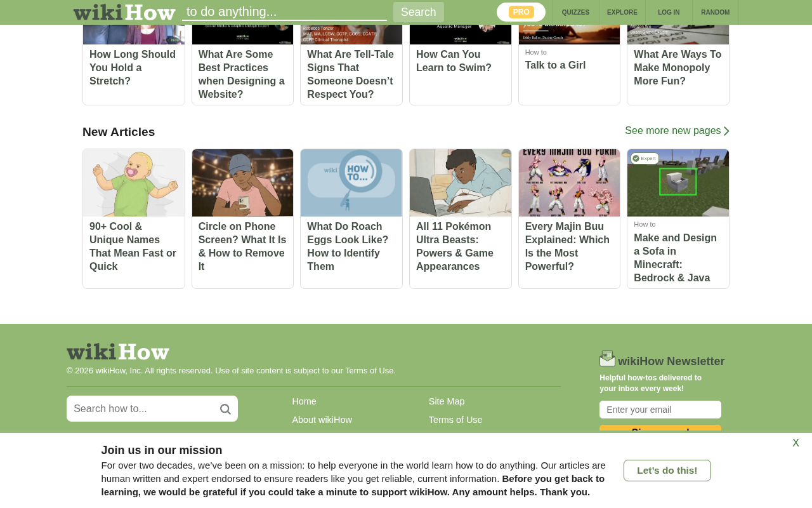
Task: Close the mission banner with X
Action: 796,443
